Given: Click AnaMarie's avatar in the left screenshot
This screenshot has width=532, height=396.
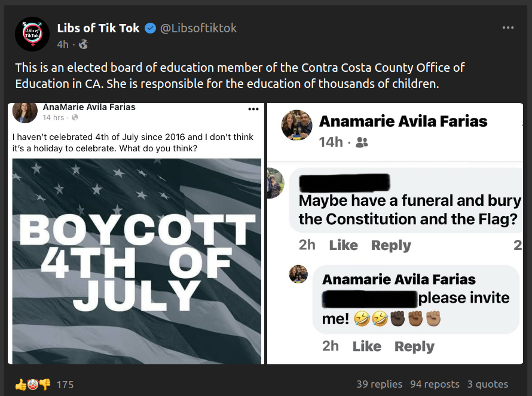Looking at the screenshot, I should coord(25,112).
